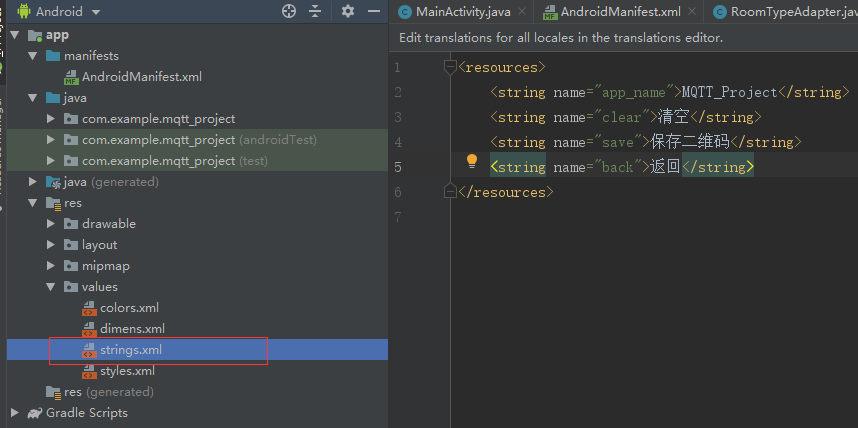Click styles.xml file icon

pyautogui.click(x=89, y=371)
